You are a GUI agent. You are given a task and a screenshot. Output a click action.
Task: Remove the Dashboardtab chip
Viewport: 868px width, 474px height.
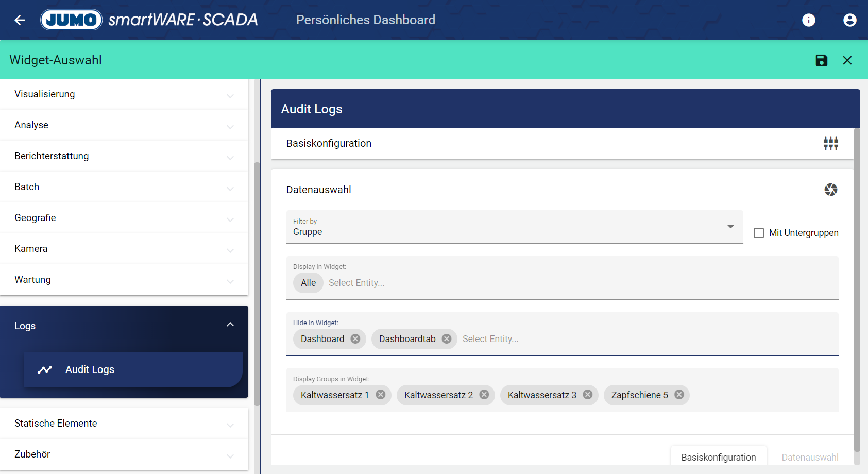447,339
